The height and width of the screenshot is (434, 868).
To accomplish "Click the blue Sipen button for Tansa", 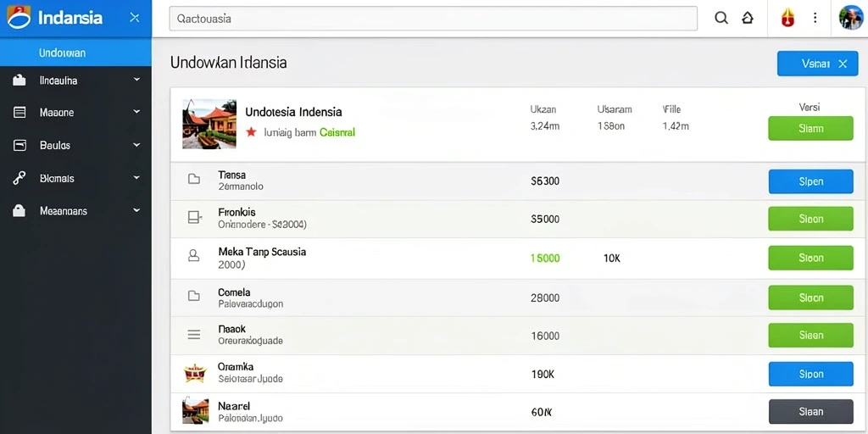I will coord(810,181).
